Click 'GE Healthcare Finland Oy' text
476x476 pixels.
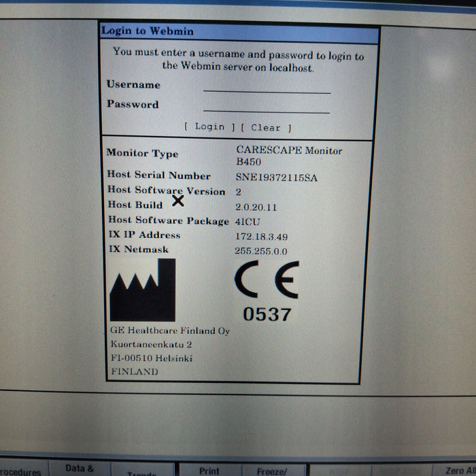(x=170, y=330)
